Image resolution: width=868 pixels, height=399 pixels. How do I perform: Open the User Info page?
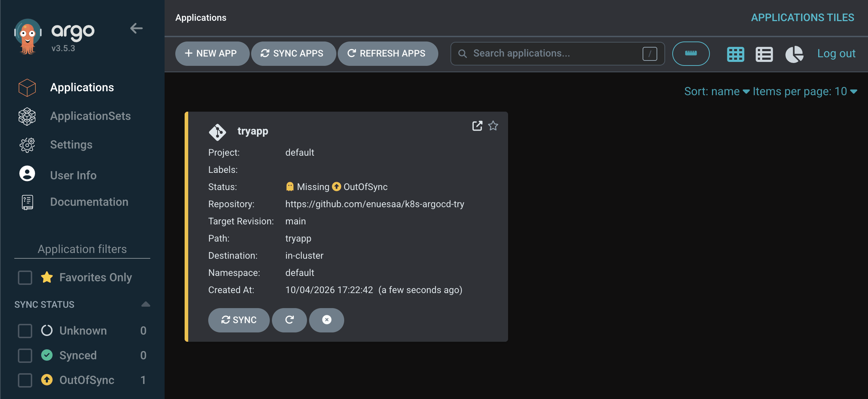(73, 175)
